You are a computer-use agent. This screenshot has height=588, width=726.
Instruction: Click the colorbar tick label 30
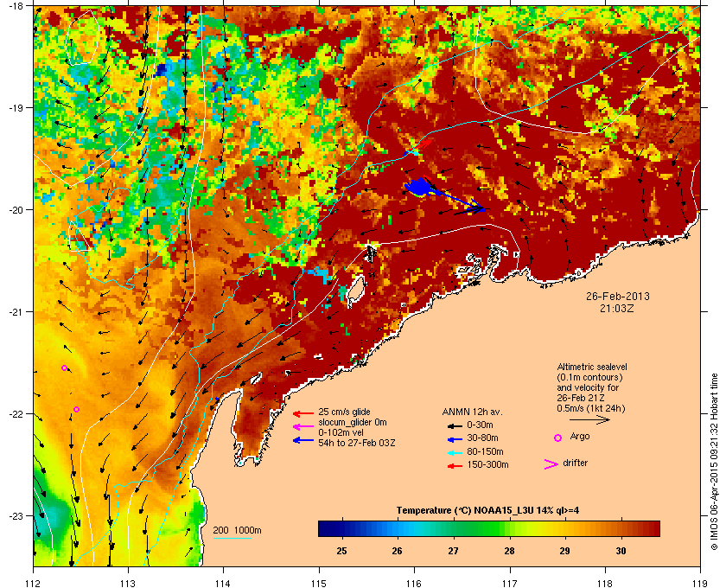tap(621, 551)
